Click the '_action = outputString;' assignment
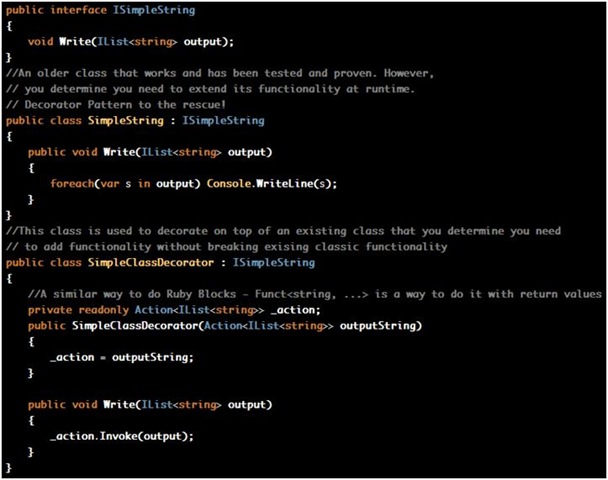The width and height of the screenshot is (608, 480). (122, 357)
